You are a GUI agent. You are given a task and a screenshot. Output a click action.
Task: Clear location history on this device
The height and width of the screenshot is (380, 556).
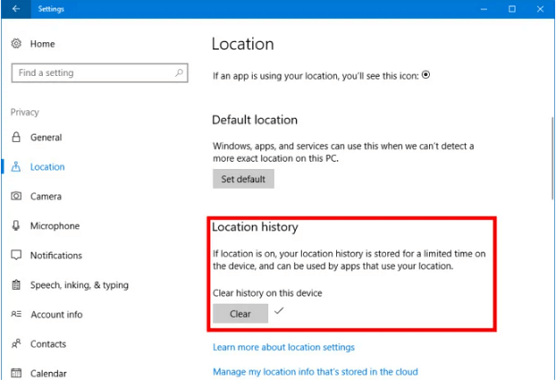click(x=240, y=314)
